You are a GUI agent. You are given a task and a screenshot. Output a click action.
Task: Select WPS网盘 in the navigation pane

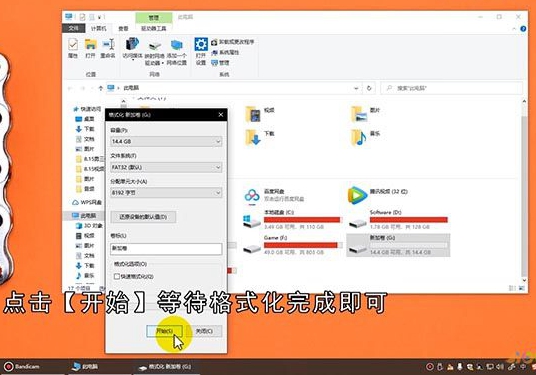click(87, 202)
